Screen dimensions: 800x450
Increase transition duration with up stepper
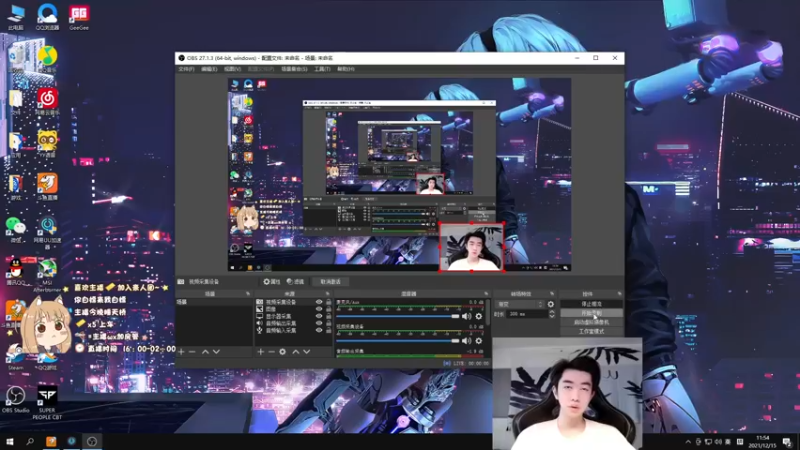(552, 312)
